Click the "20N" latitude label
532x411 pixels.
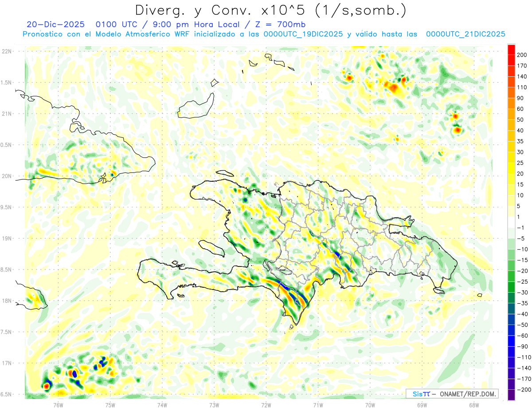click(7, 176)
